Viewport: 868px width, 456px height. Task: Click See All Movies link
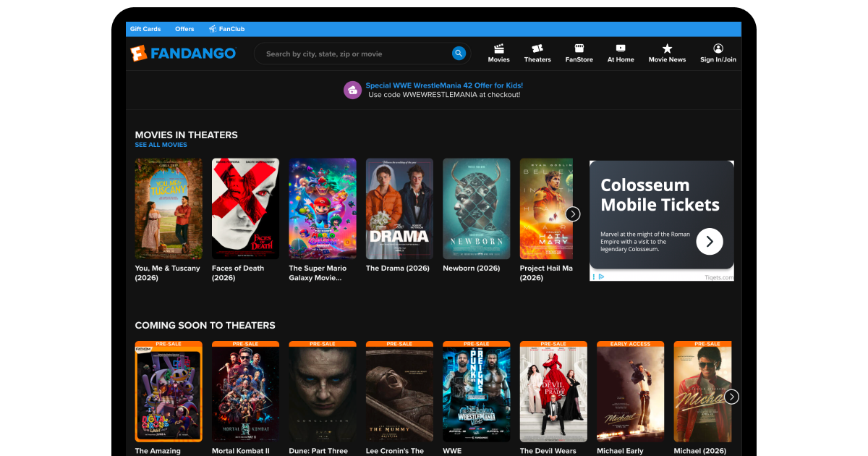click(161, 145)
